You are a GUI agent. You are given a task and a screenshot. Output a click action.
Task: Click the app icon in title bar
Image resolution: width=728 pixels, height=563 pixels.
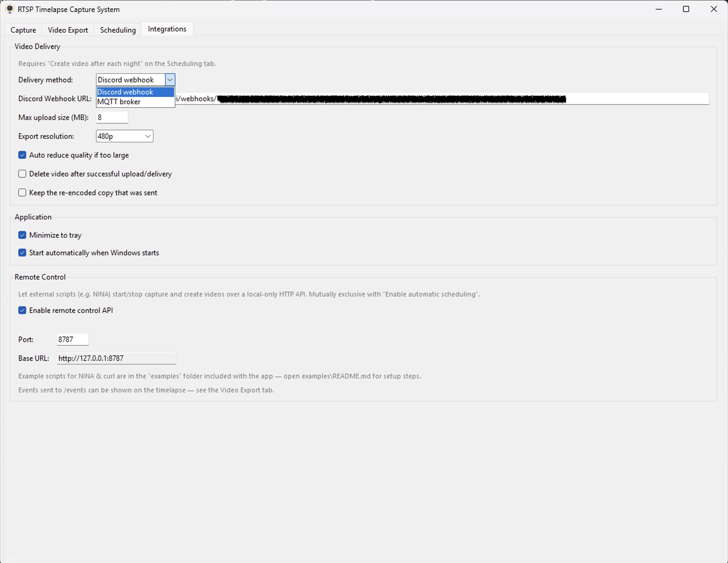pyautogui.click(x=10, y=9)
